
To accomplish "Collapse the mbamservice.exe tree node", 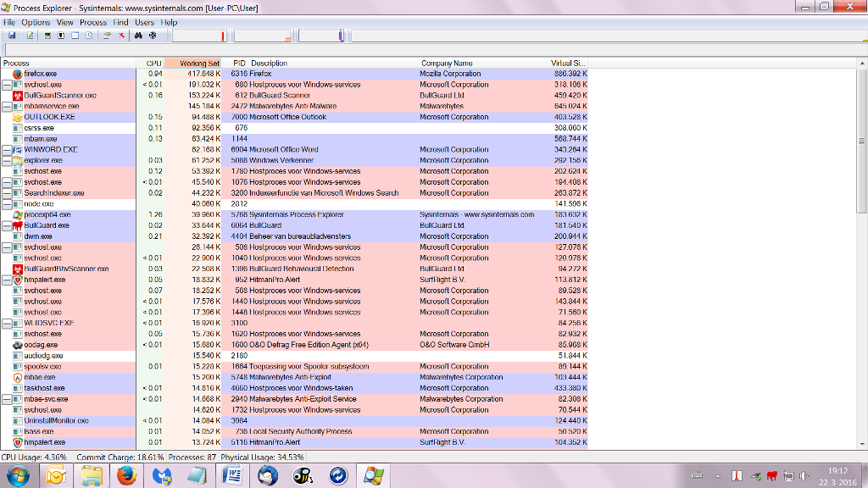I will coord(7,106).
